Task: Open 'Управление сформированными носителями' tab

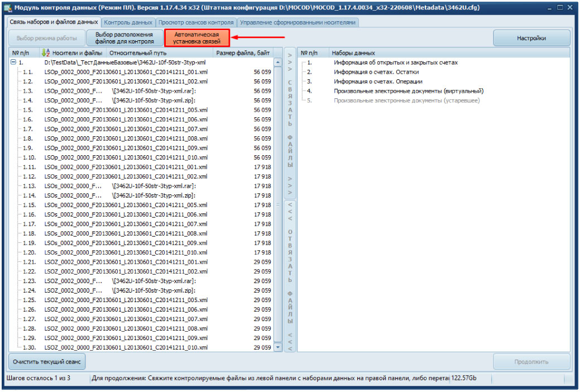Action: click(297, 22)
